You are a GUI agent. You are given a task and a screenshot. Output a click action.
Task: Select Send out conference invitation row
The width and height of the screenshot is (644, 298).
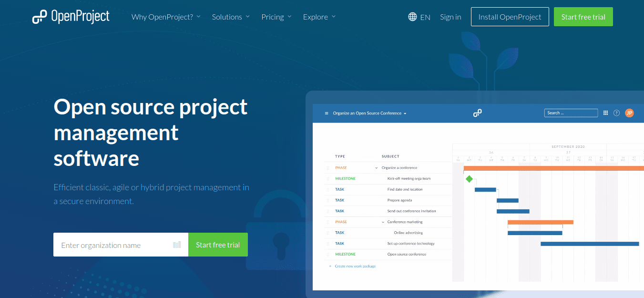point(388,211)
